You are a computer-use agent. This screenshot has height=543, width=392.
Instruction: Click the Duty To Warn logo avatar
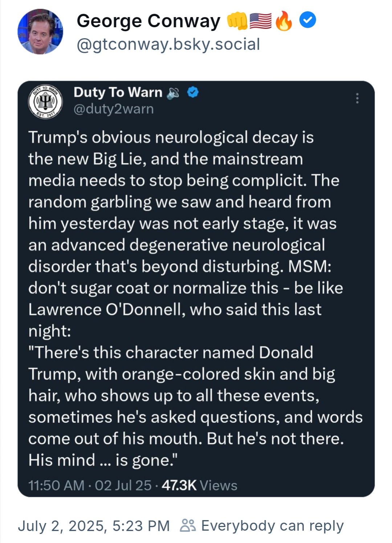45,101
